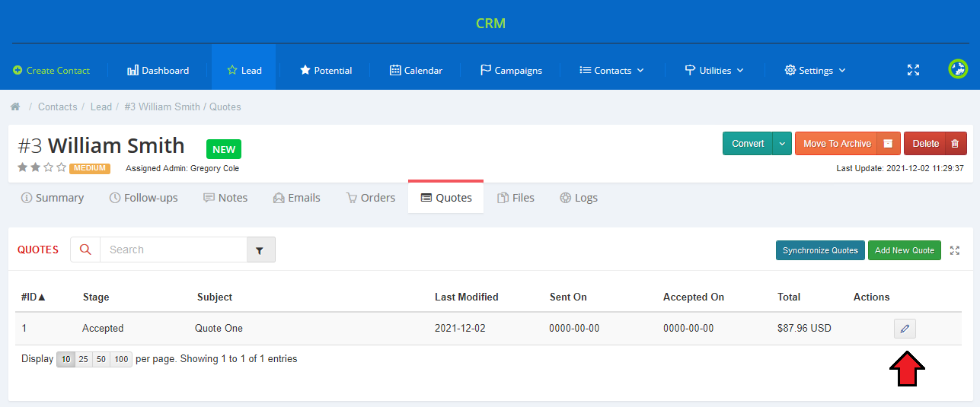Set lead rating to fourth star
Viewport: 980px width, 407px height.
[62, 167]
